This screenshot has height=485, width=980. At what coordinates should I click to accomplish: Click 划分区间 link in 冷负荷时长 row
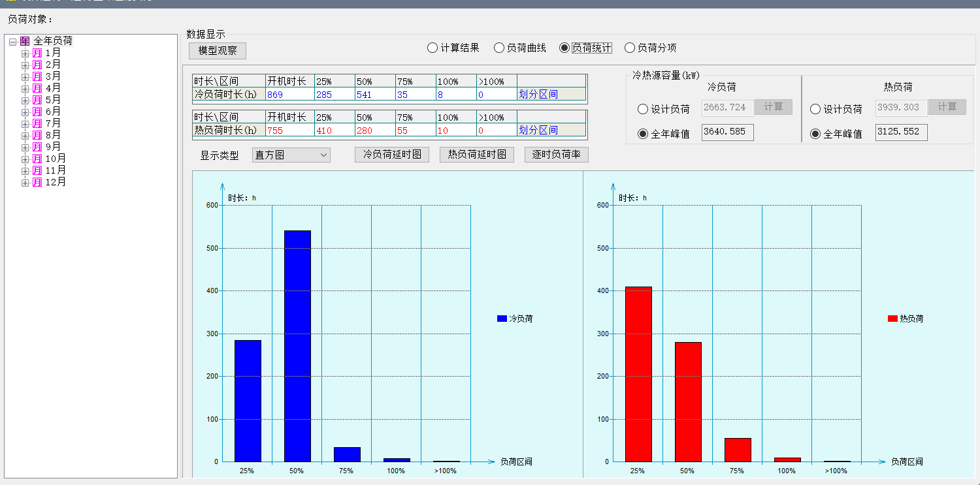[x=538, y=94]
